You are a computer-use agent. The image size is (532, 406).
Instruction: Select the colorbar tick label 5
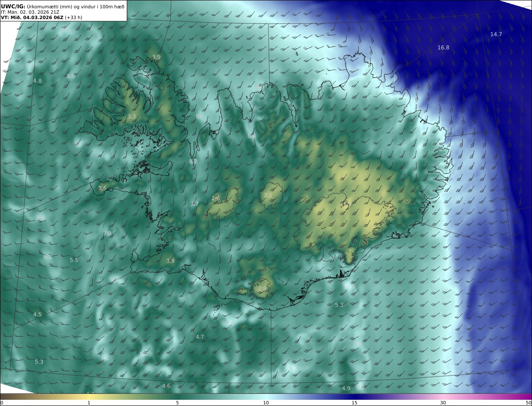177,403
